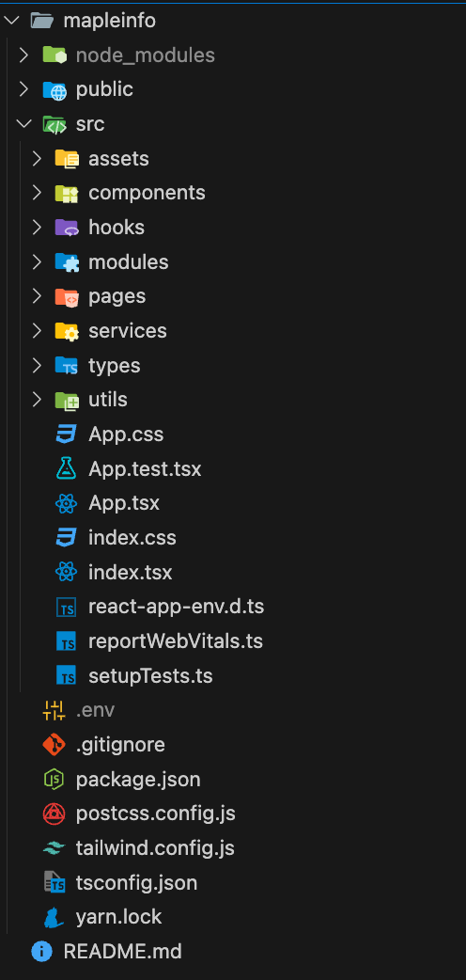
Task: Click the CSS icon beside index.css
Action: coord(66,538)
